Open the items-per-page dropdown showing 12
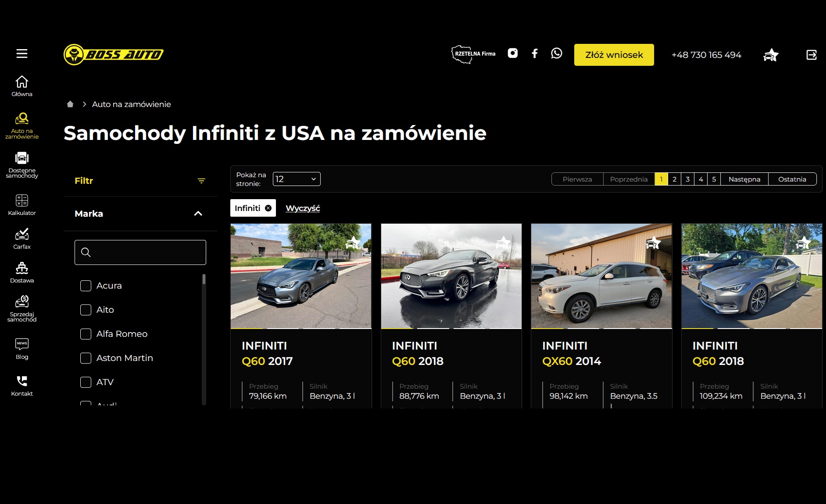This screenshot has width=826, height=504. 297,179
